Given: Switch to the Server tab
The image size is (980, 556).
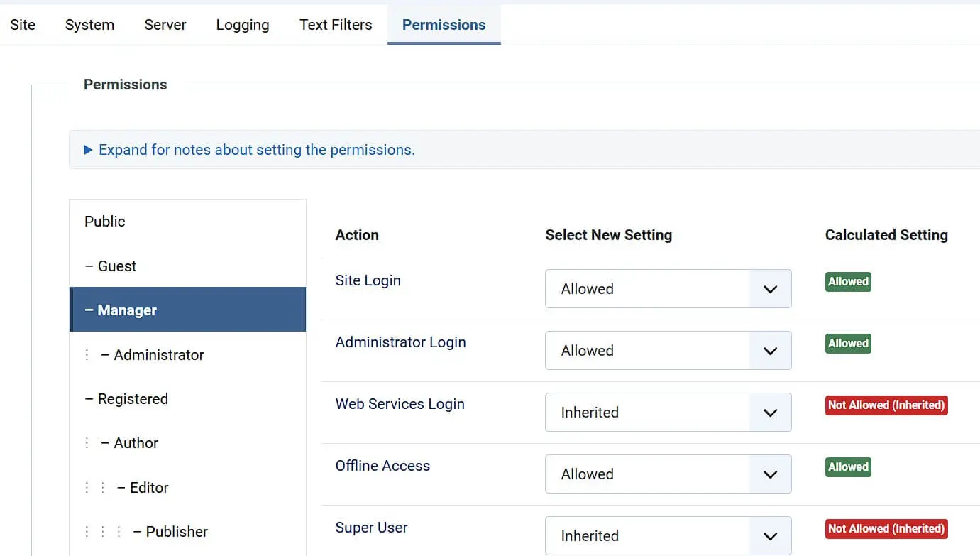Looking at the screenshot, I should click(165, 24).
